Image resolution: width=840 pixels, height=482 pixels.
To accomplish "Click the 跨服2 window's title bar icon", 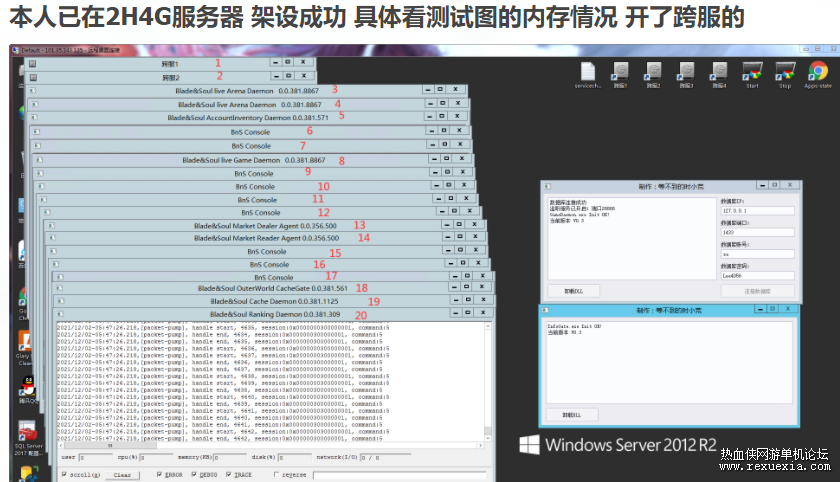I will pyautogui.click(x=33, y=77).
